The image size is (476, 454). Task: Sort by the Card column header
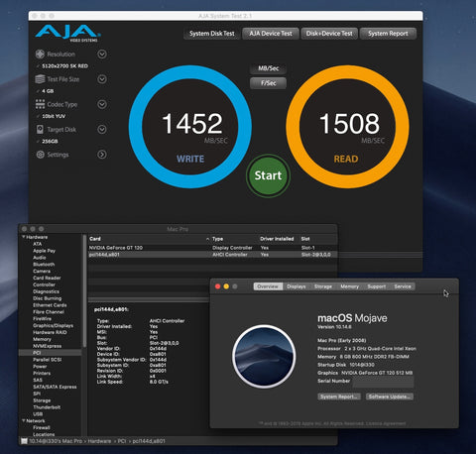[149, 239]
